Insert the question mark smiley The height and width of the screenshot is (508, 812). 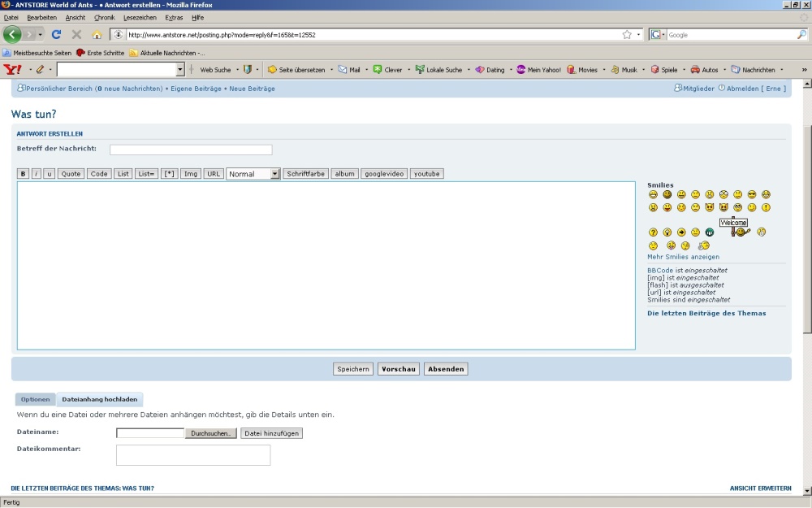coord(653,232)
